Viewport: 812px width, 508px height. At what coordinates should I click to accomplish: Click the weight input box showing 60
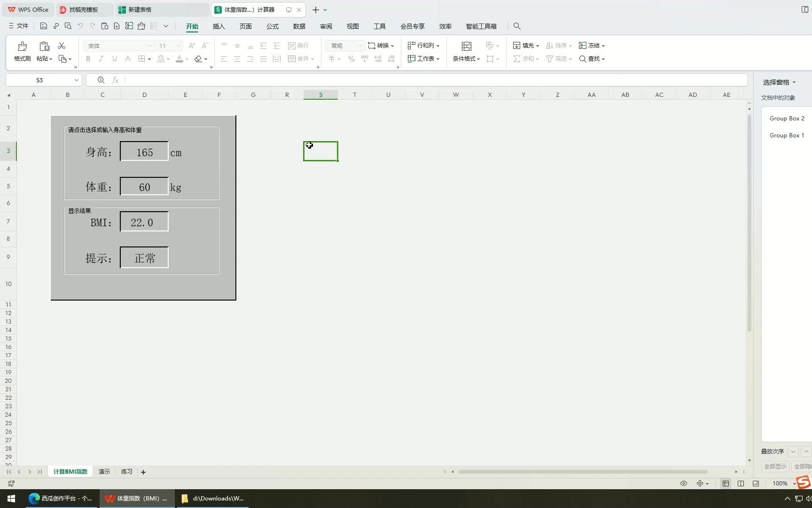click(x=144, y=186)
